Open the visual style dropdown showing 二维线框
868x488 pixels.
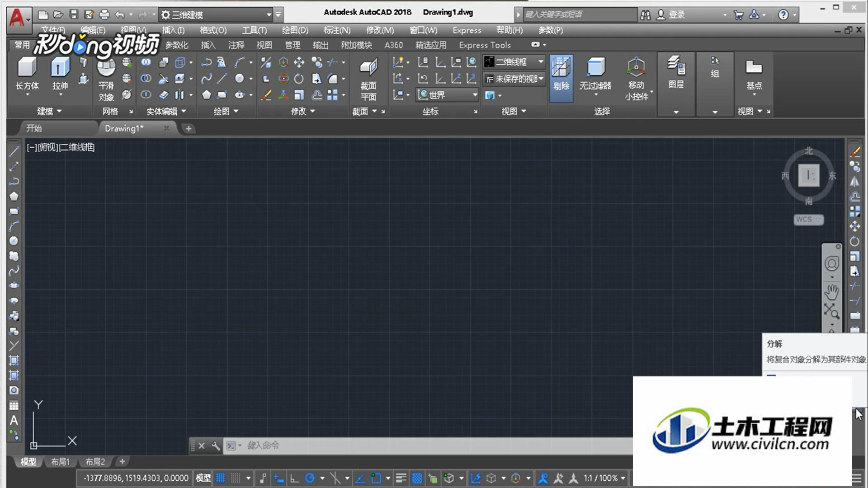point(514,62)
